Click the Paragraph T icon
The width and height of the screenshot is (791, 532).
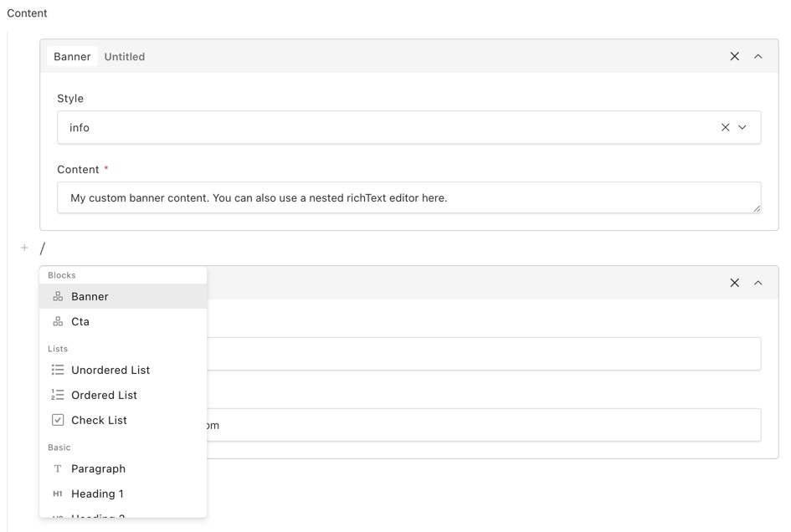(58, 468)
